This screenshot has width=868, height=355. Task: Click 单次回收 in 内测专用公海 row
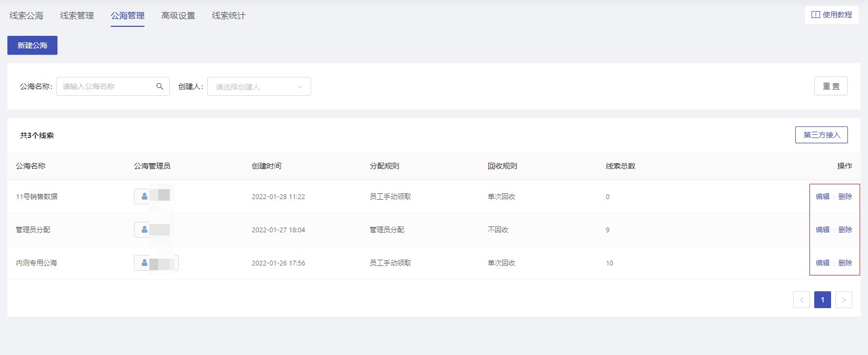[501, 263]
